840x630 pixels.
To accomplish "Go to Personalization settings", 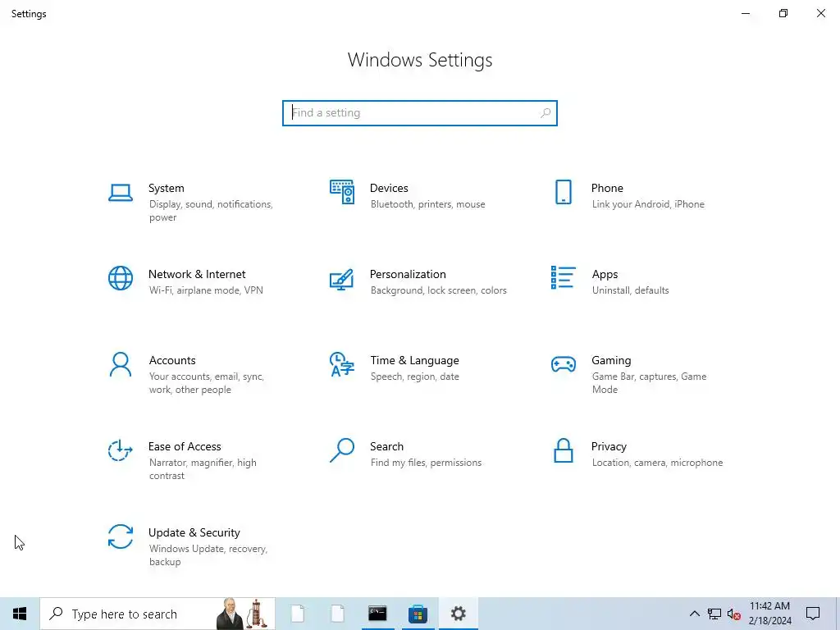I will [418, 282].
